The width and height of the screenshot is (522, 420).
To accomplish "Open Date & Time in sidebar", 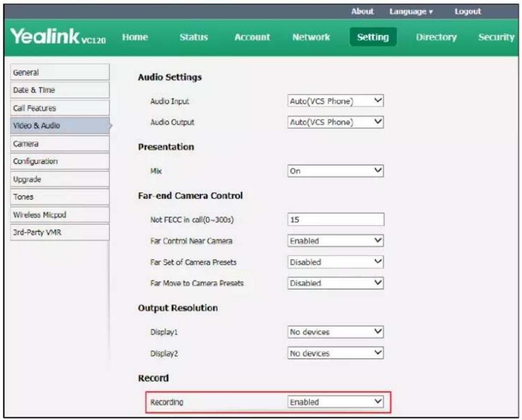I will [x=60, y=90].
